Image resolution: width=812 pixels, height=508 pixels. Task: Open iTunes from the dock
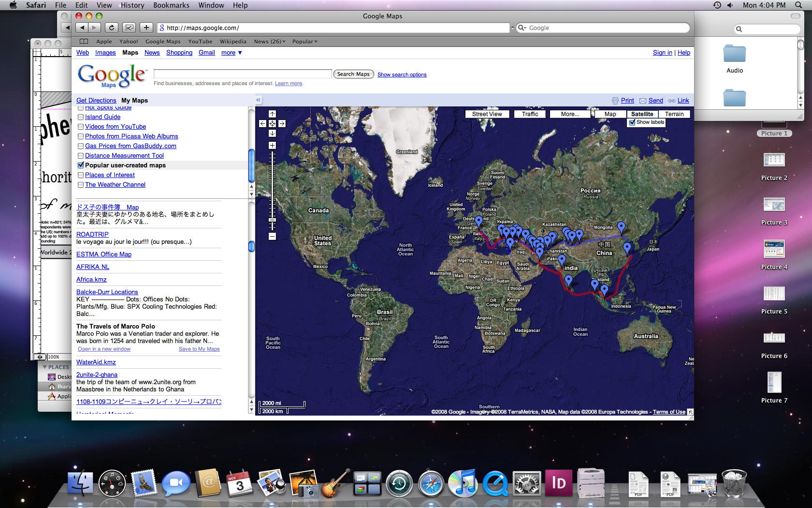tap(463, 483)
